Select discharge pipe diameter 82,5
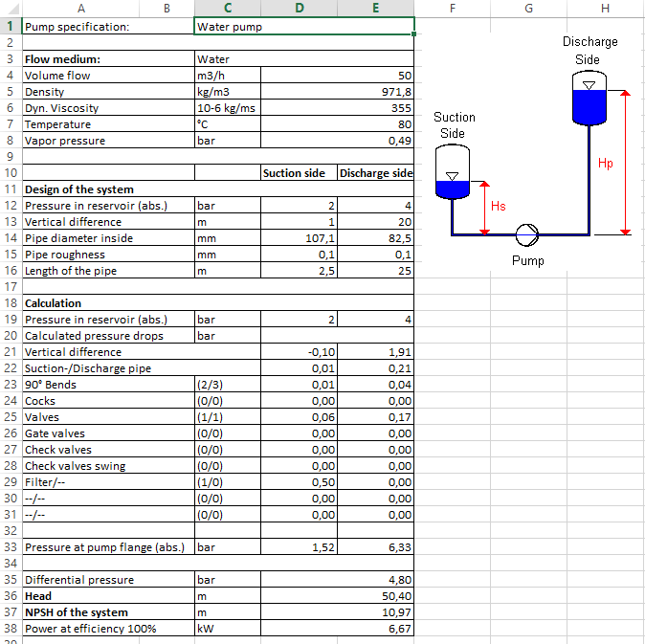 375,237
